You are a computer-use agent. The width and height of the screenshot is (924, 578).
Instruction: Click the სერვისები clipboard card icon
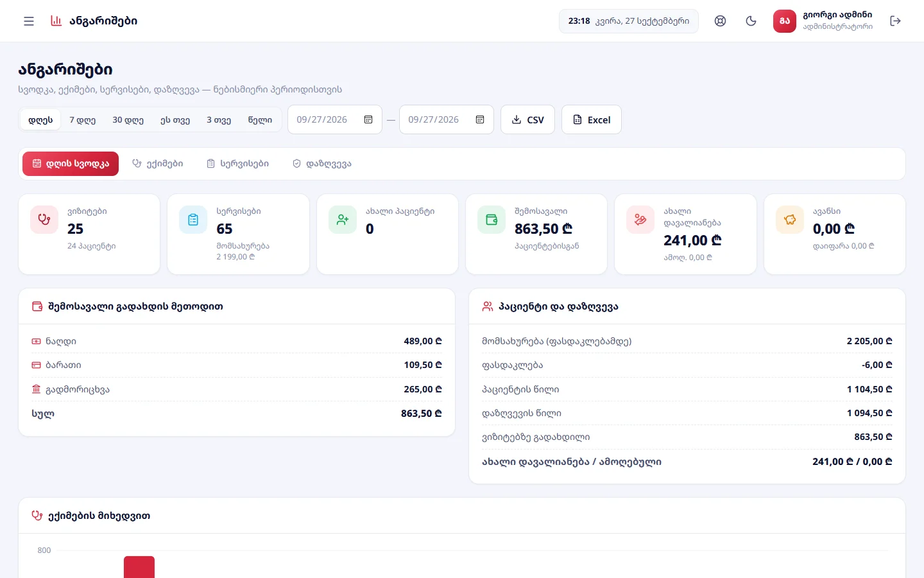(x=193, y=220)
